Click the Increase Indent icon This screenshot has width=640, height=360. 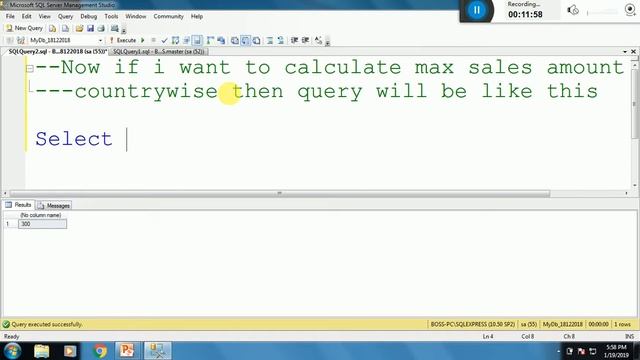point(305,40)
